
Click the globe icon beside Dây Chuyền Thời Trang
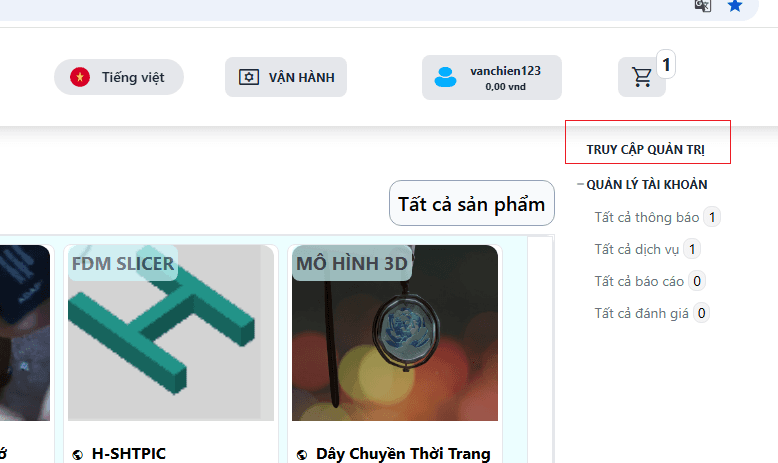(302, 454)
